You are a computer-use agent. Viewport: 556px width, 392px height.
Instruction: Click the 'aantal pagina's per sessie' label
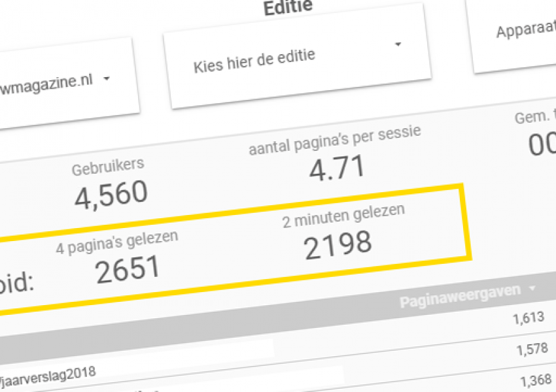point(334,139)
